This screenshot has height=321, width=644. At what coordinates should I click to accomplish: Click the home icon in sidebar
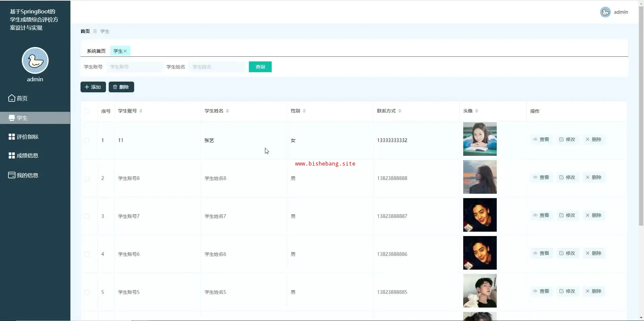click(x=12, y=98)
